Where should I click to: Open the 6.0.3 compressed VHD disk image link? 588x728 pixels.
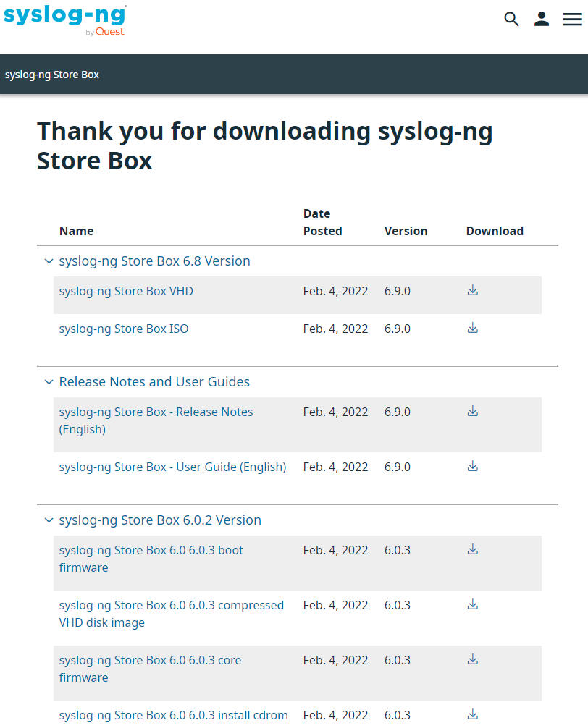pos(171,614)
